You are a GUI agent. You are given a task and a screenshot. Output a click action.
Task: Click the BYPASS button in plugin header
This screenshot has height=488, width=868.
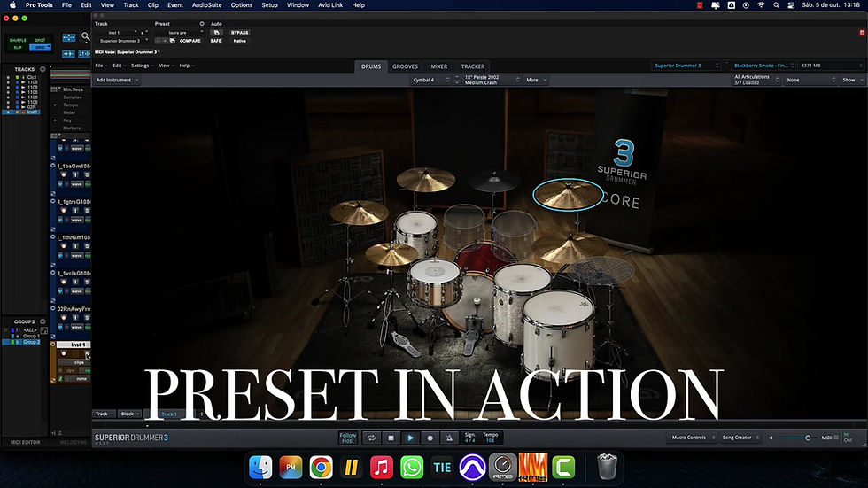(x=240, y=33)
